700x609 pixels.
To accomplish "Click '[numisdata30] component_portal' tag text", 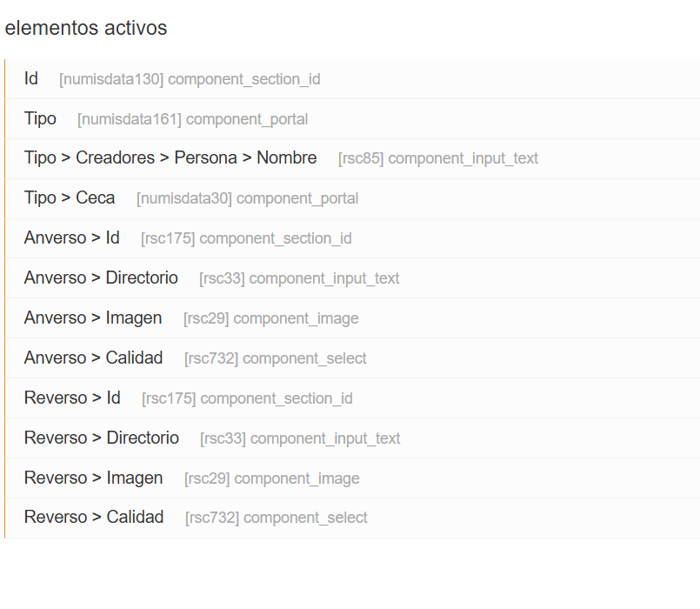I will (x=247, y=198).
